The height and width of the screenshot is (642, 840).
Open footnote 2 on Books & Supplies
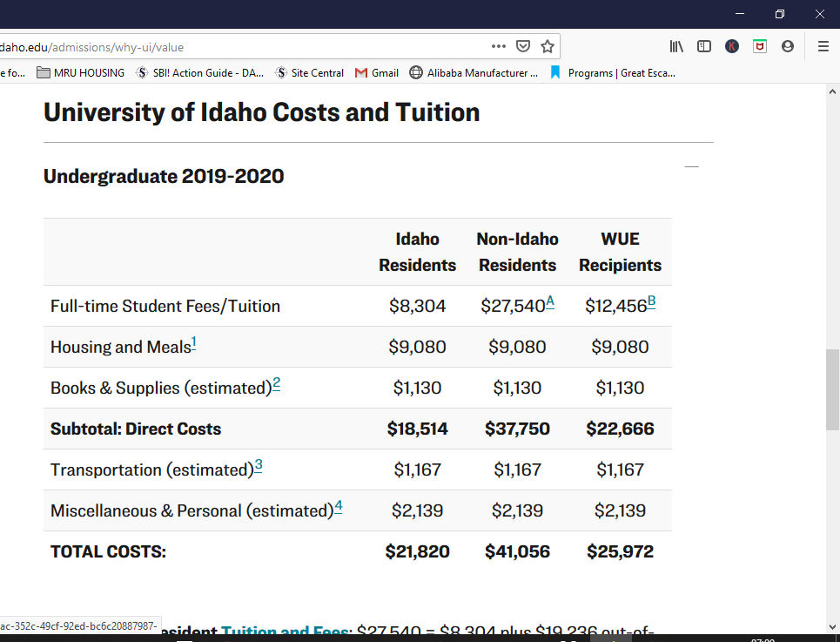coord(277,383)
